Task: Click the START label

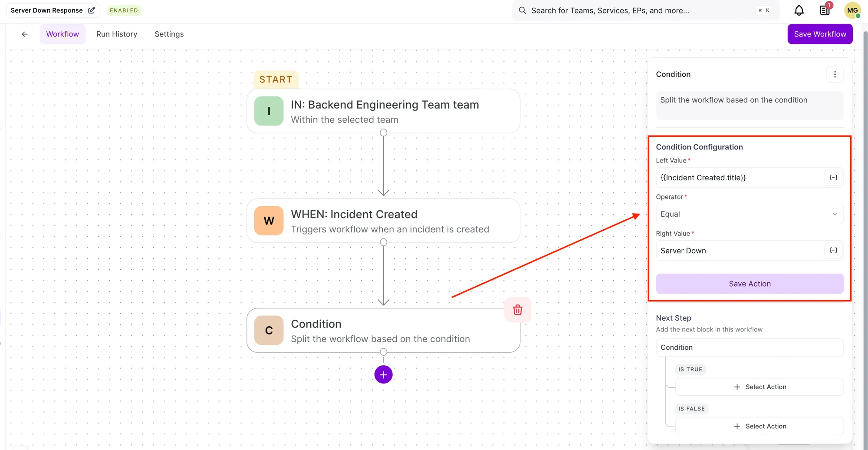Action: click(276, 79)
